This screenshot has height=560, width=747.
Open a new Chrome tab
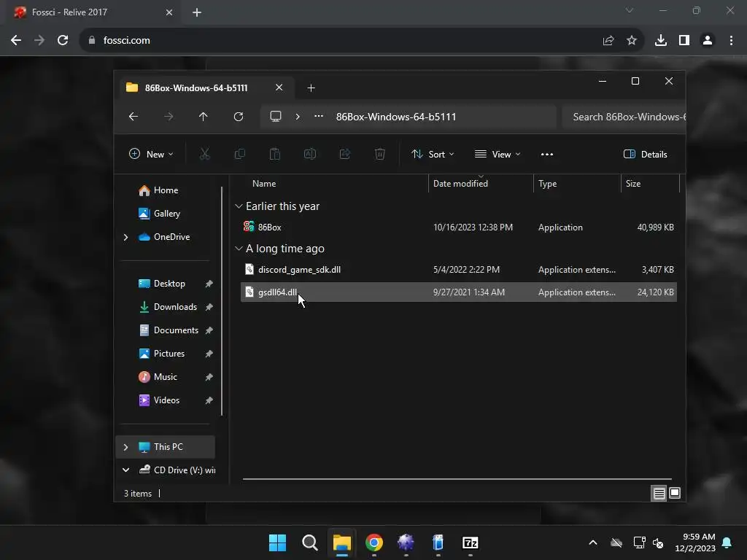coord(197,12)
